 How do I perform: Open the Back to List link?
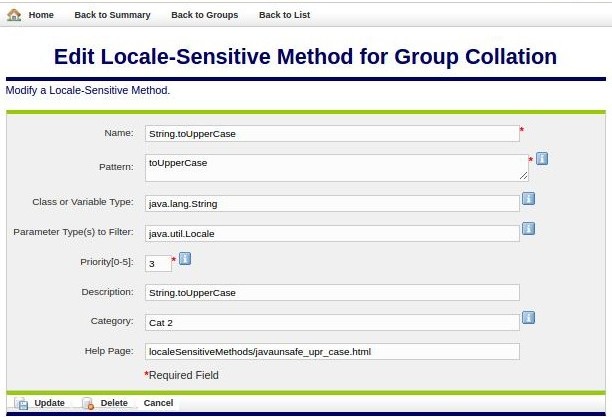(x=285, y=15)
